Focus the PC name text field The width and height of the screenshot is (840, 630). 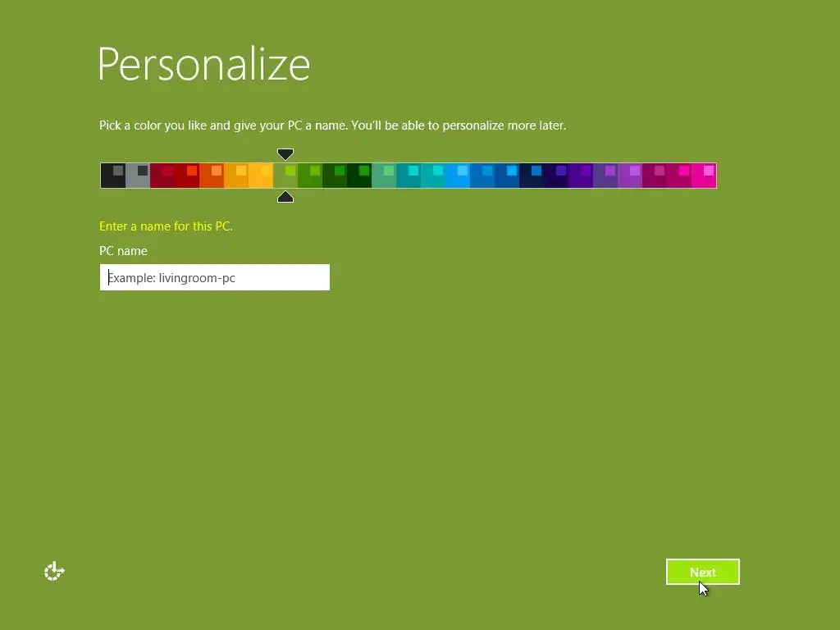(215, 277)
